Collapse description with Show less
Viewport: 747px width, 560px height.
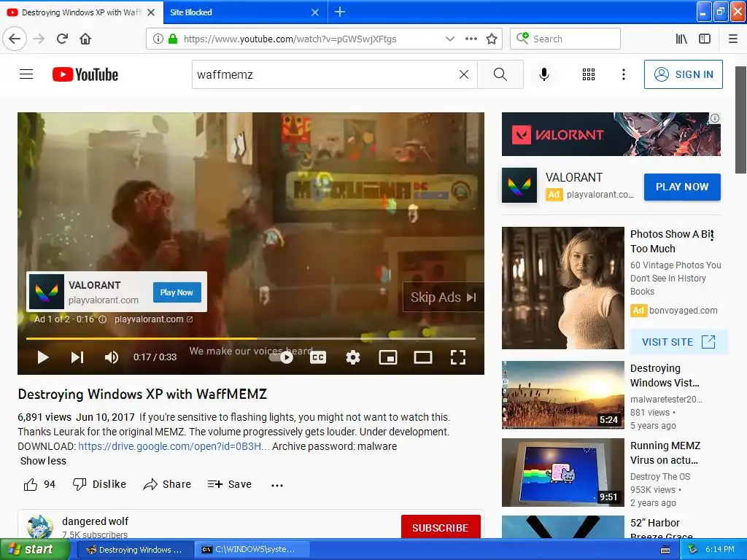tap(43, 461)
